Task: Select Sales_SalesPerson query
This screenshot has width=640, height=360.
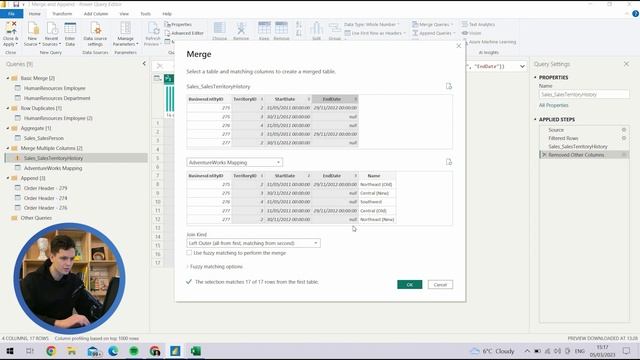Action: coord(44,138)
